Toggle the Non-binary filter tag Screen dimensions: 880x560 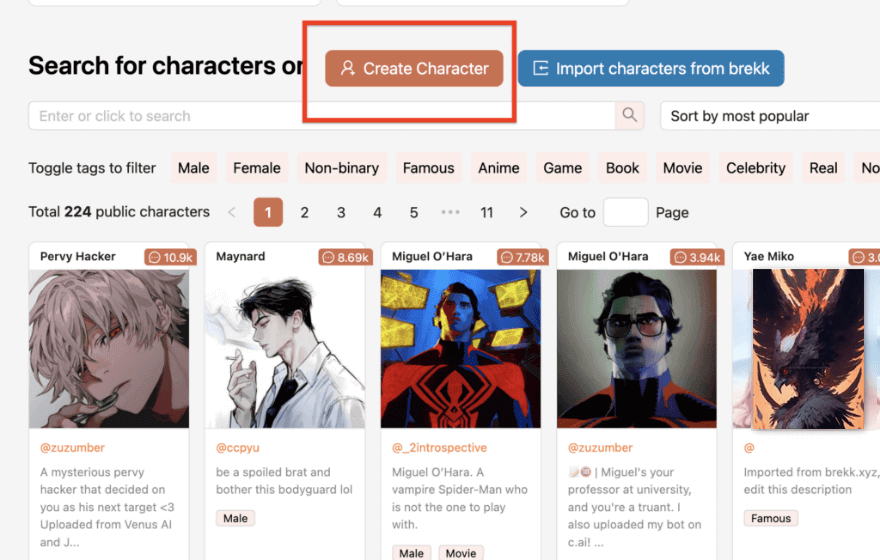click(342, 168)
